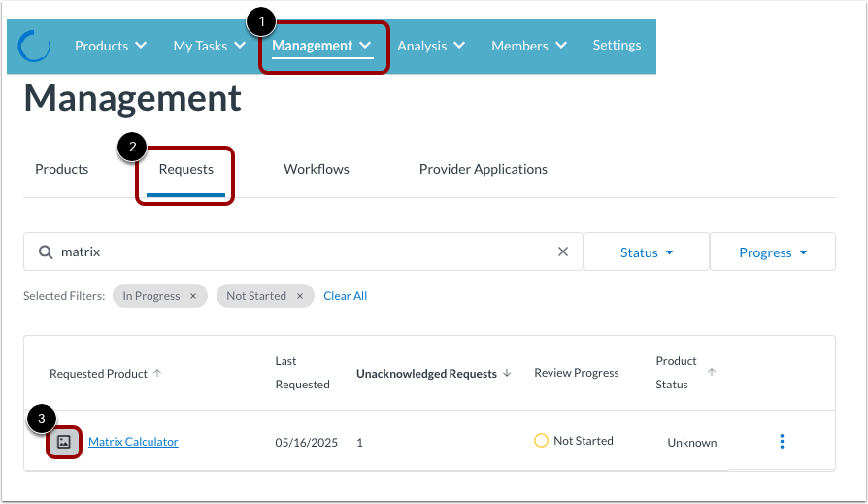Remove the Not Started filter chip
The image size is (868, 504).
(300, 296)
